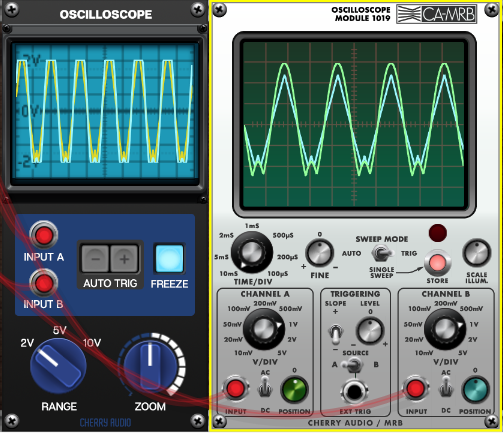
Task: Click the 1mS Time/Div label
Action: pos(252,226)
